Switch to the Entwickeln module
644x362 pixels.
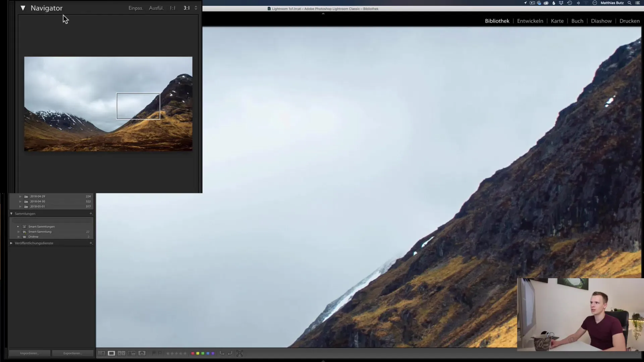[x=530, y=21]
